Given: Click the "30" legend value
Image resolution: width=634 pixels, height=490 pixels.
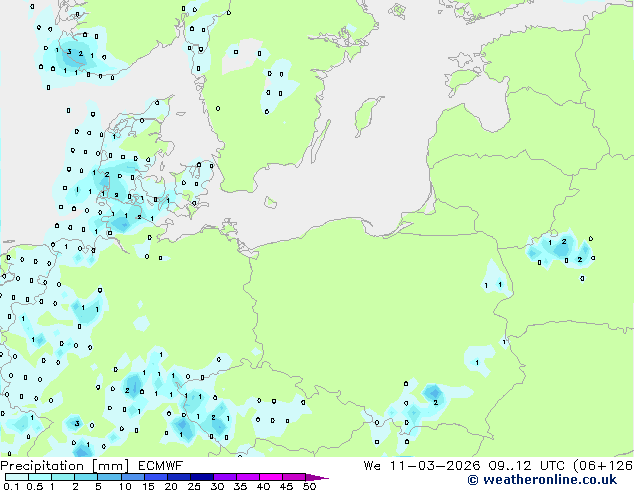Looking at the screenshot, I should (217, 486).
